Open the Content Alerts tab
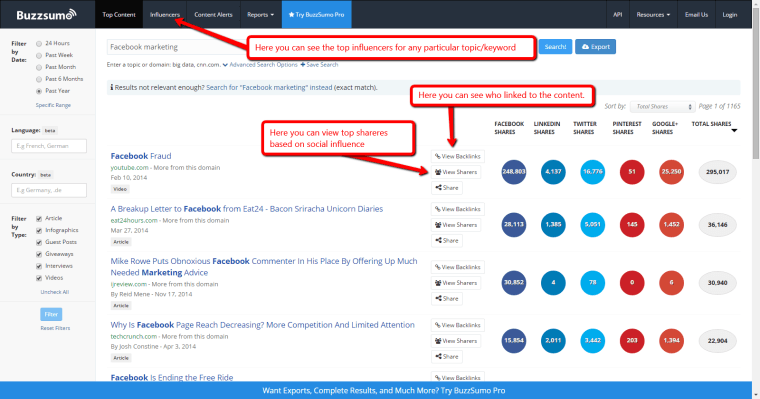 pos(213,15)
